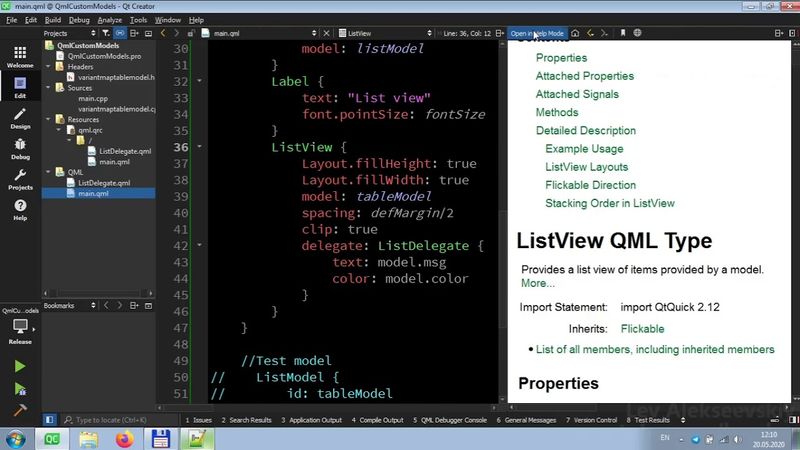Close the main.qml document
This screenshot has height=450, width=800.
(x=327, y=33)
